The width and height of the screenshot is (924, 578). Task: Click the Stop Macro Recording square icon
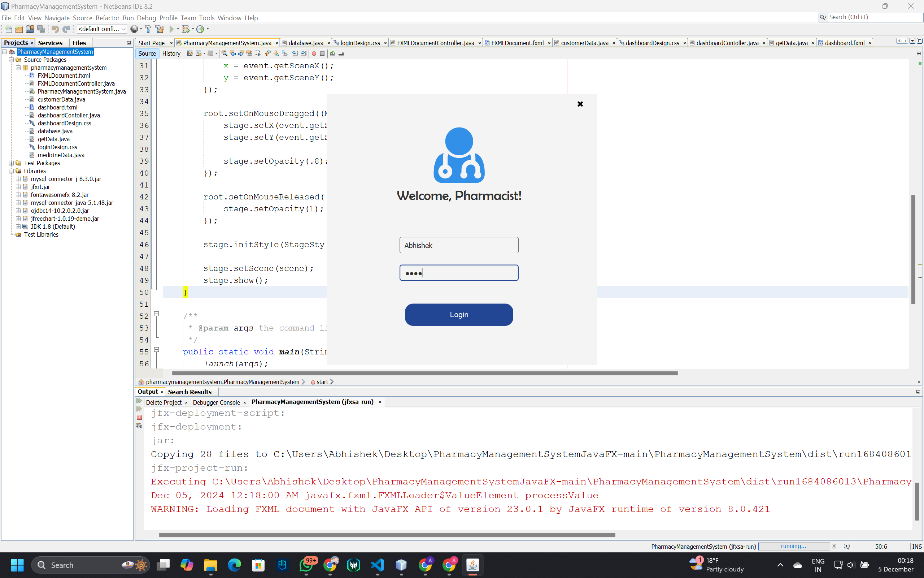click(322, 53)
